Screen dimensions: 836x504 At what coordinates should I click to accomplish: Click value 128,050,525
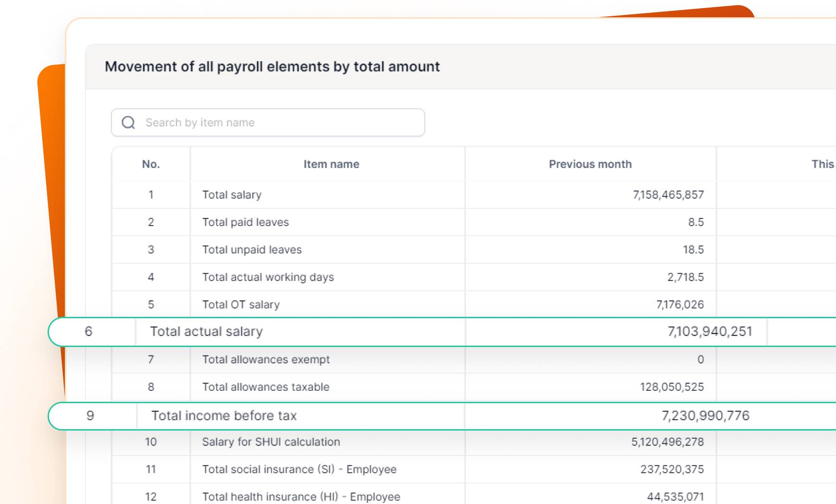672,387
